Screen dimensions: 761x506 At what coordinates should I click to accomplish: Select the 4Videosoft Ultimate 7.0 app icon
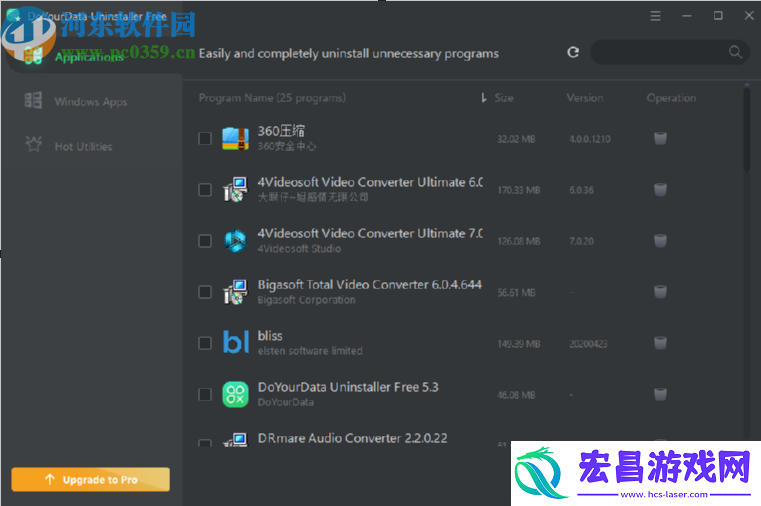point(235,241)
